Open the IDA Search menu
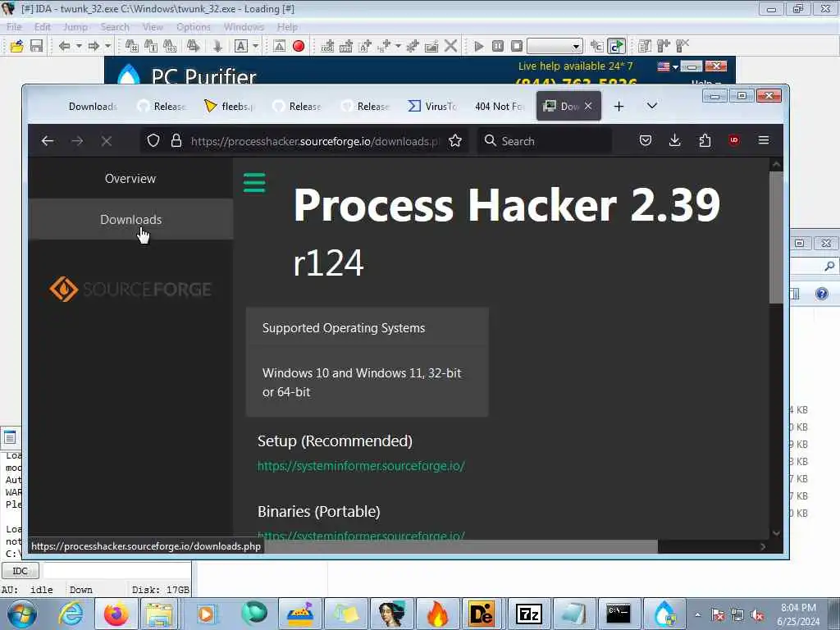The height and width of the screenshot is (630, 840). pos(115,27)
